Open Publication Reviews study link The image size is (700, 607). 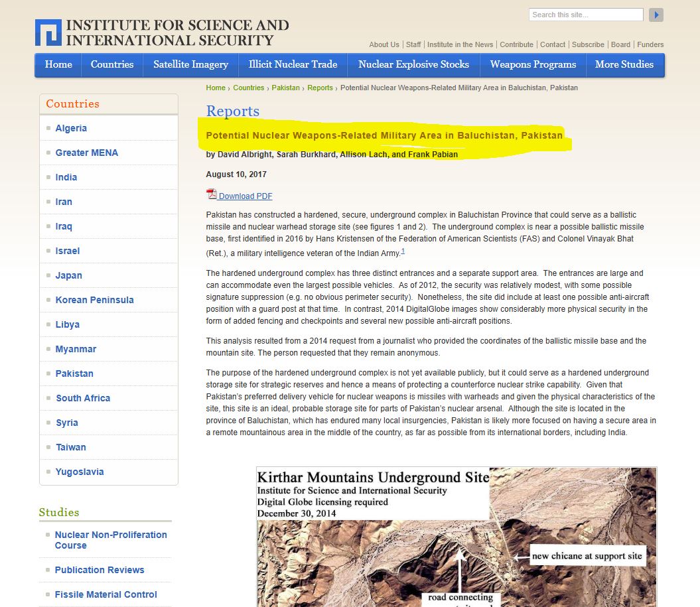(x=99, y=570)
